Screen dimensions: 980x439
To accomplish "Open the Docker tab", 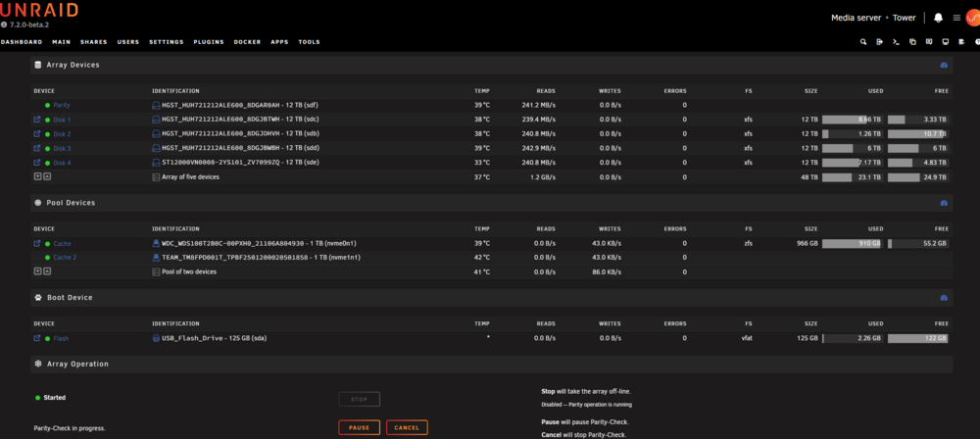I will [x=248, y=42].
